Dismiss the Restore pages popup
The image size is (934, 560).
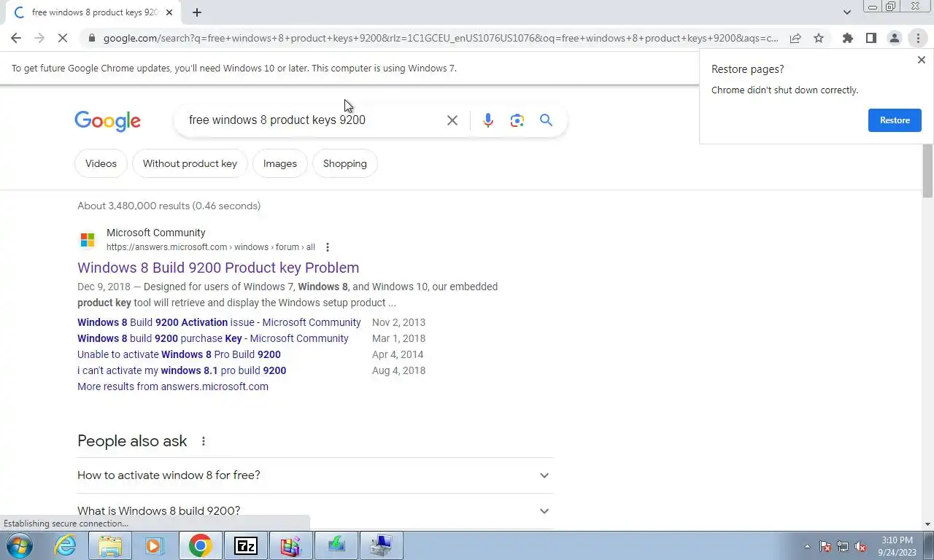[921, 60]
